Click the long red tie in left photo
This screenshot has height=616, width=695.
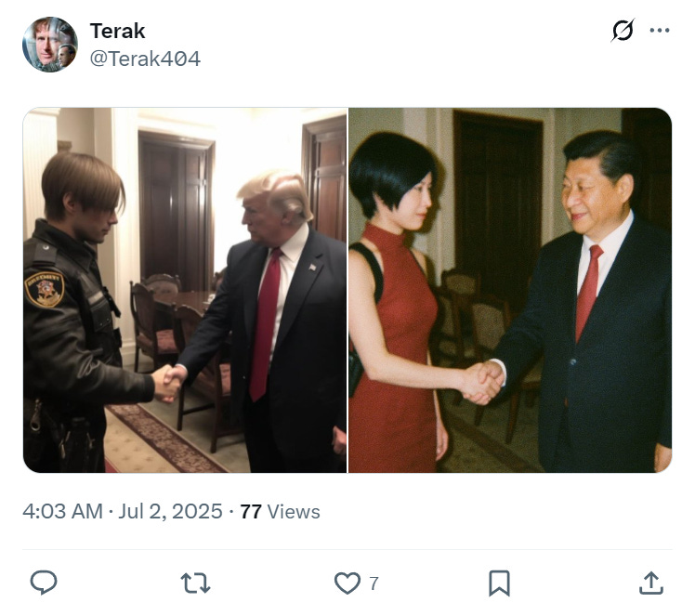[x=265, y=325]
